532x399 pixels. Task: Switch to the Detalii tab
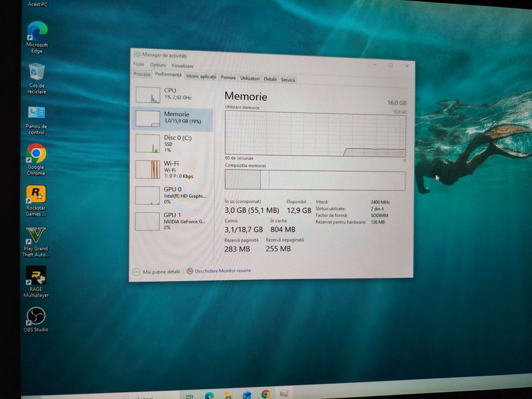tap(270, 79)
